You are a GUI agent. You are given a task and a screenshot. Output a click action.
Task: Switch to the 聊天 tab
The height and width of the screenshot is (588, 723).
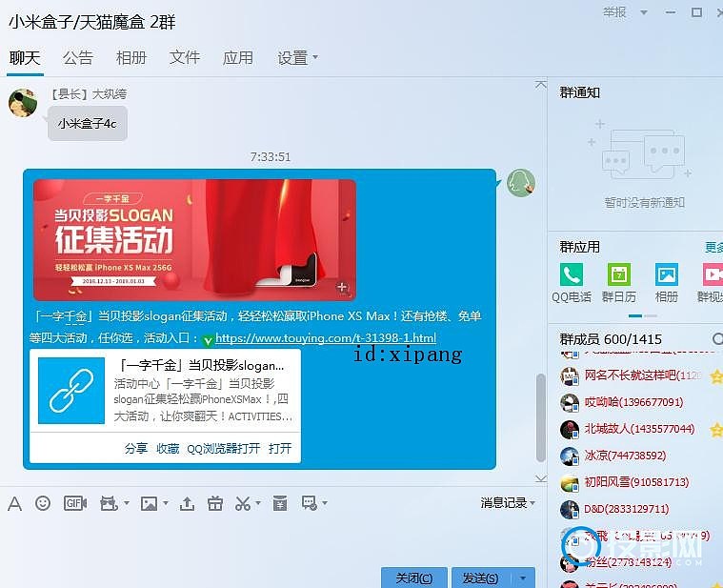(x=25, y=58)
